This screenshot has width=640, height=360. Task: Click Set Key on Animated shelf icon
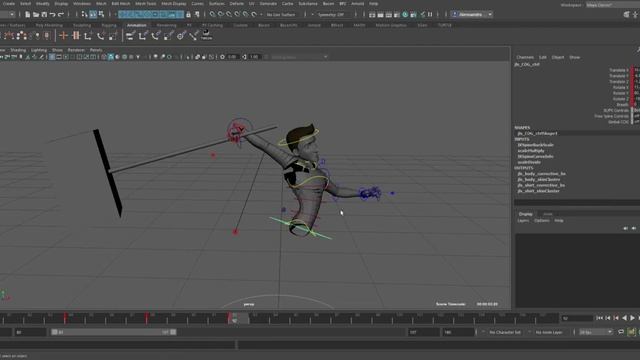coord(76,36)
